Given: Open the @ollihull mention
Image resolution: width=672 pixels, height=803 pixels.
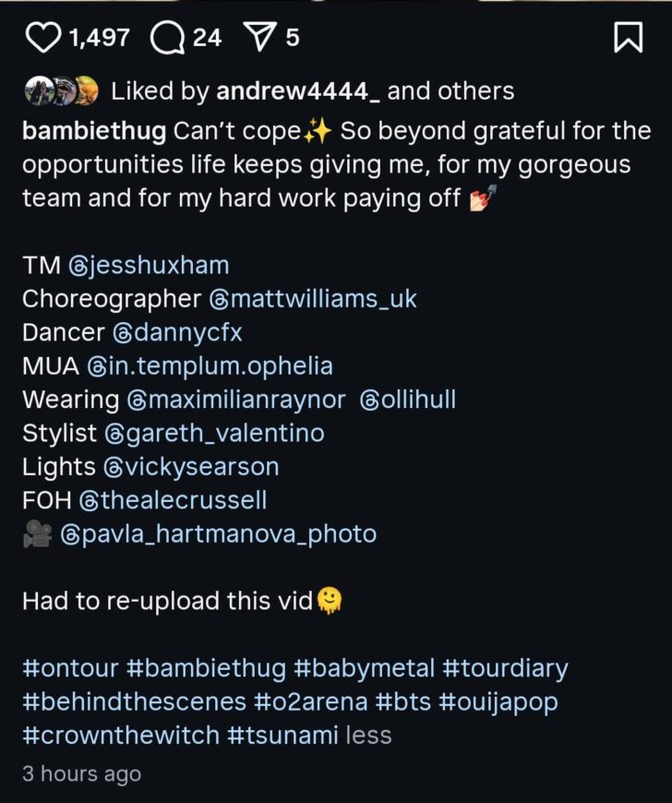Looking at the screenshot, I should point(407,400).
